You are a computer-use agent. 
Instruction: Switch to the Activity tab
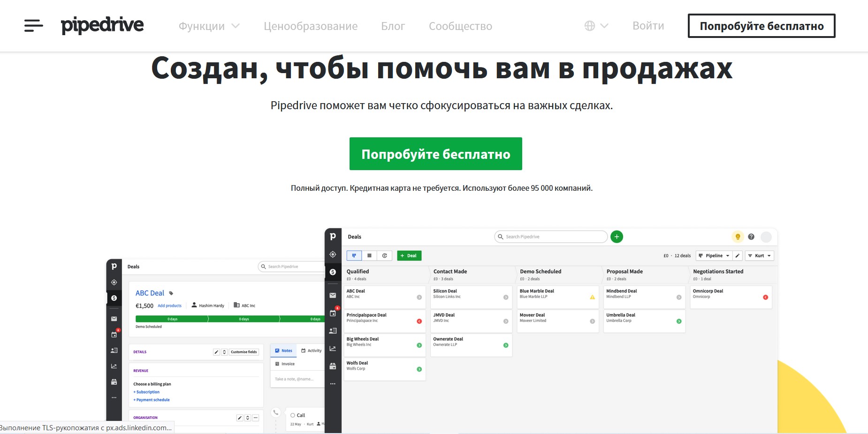pyautogui.click(x=311, y=351)
